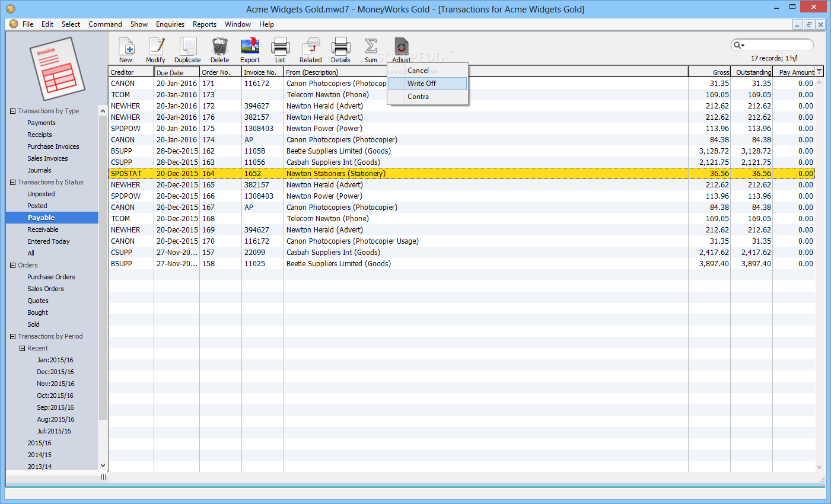Select Beetle Suppliers row with gross 3,897.40
Screen dimensions: 831x504
[461, 264]
